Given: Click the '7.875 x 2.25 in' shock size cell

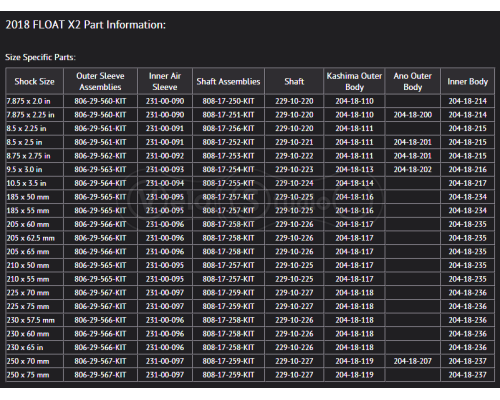Looking at the screenshot, I should click(x=34, y=115).
